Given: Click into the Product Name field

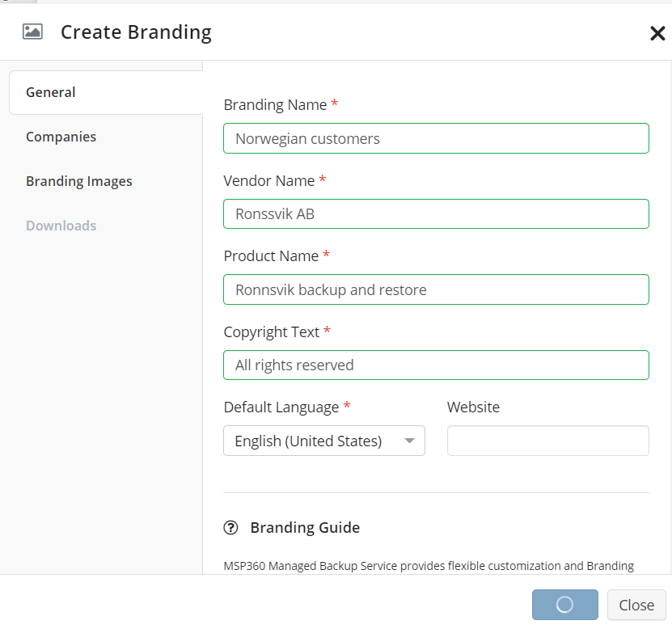Looking at the screenshot, I should (436, 289).
